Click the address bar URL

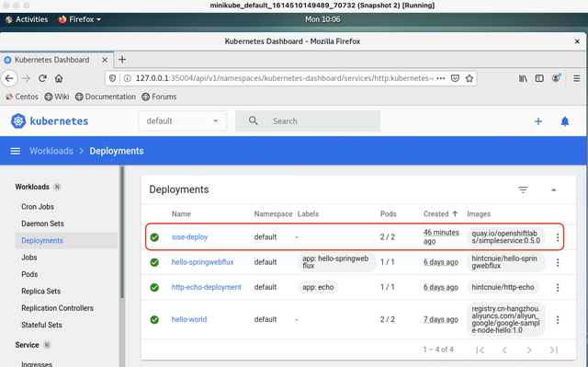click(x=284, y=78)
